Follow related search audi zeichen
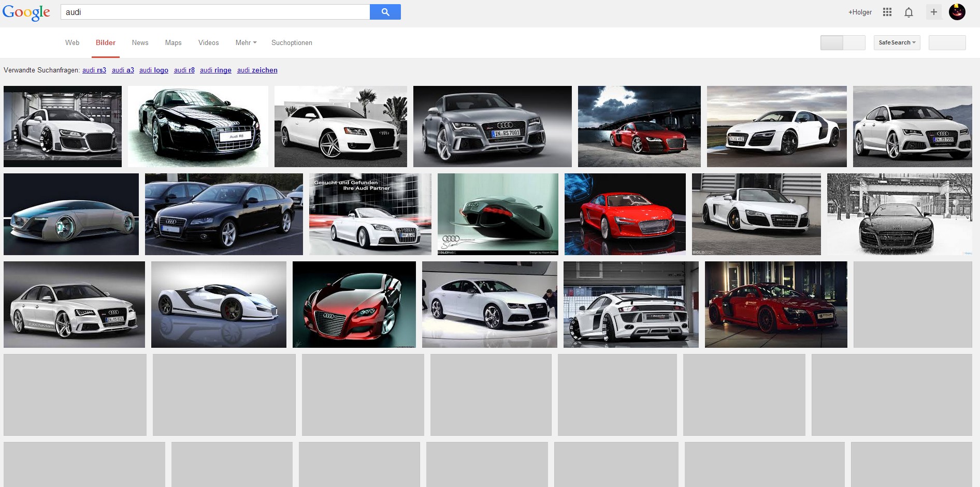The image size is (980, 487). click(257, 70)
